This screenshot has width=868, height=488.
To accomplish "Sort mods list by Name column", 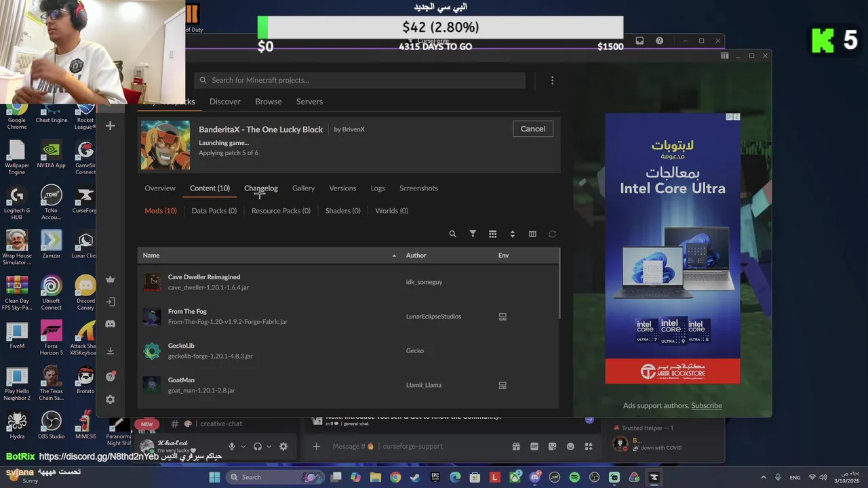I will pos(151,256).
